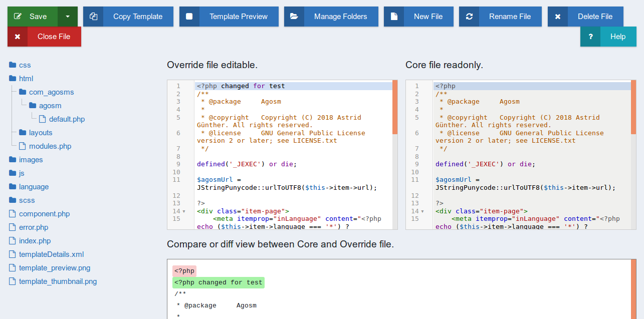Viewport: 644px width, 319px height.
Task: Click the Save edit icon
Action: pos(18,17)
